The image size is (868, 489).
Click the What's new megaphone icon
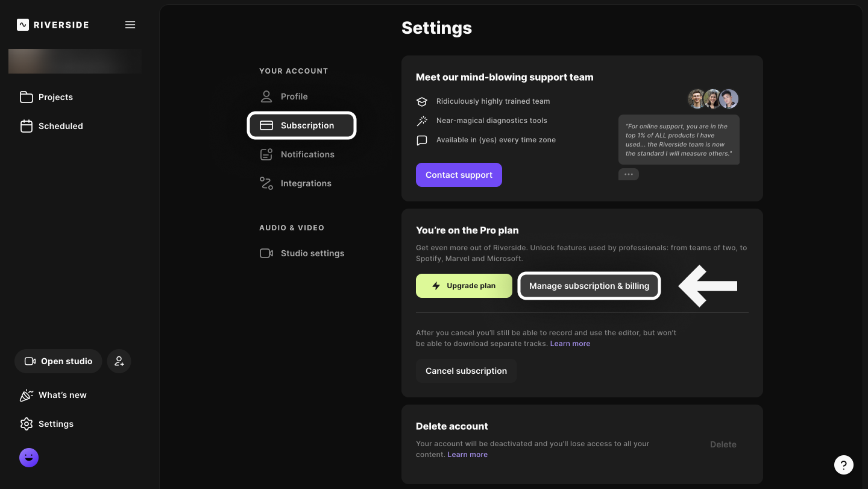[27, 394]
